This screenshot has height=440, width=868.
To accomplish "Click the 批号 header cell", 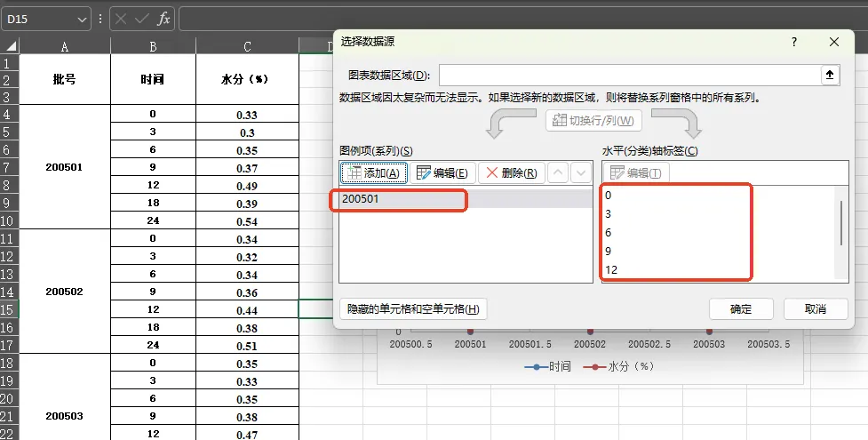I will (x=65, y=79).
